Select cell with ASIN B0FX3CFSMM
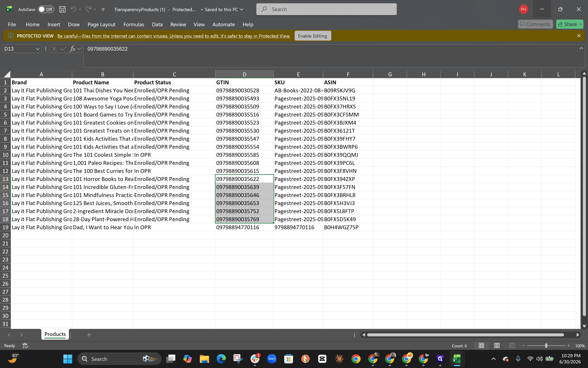Screen dimensions: 588x368 (348, 114)
